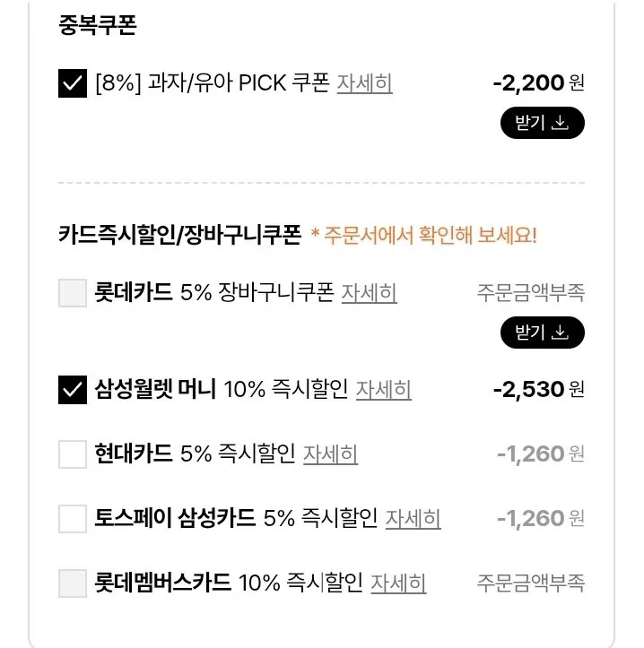644x648 pixels.
Task: Open 자세히 link for 롯데카드 장바구니쿠폰
Action: coord(369,292)
